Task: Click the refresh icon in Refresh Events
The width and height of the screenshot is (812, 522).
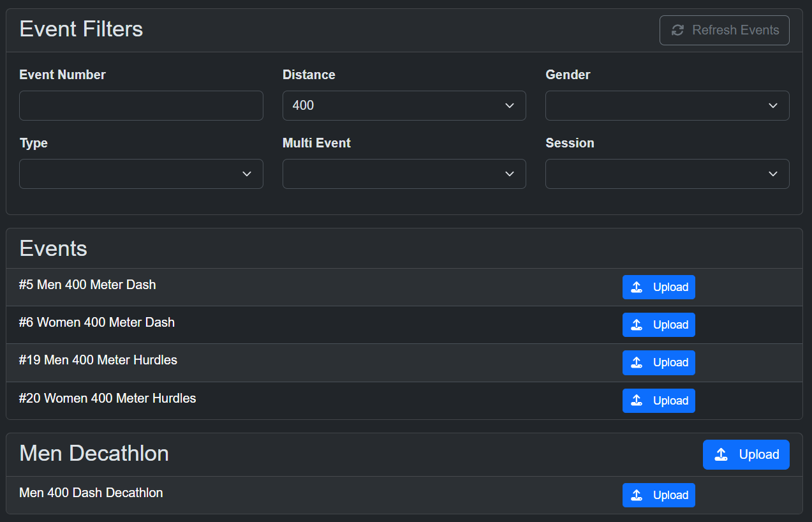Action: point(677,30)
